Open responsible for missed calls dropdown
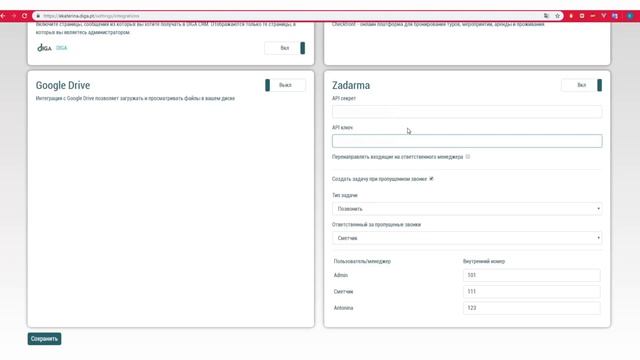This screenshot has height=360, width=640. click(467, 238)
